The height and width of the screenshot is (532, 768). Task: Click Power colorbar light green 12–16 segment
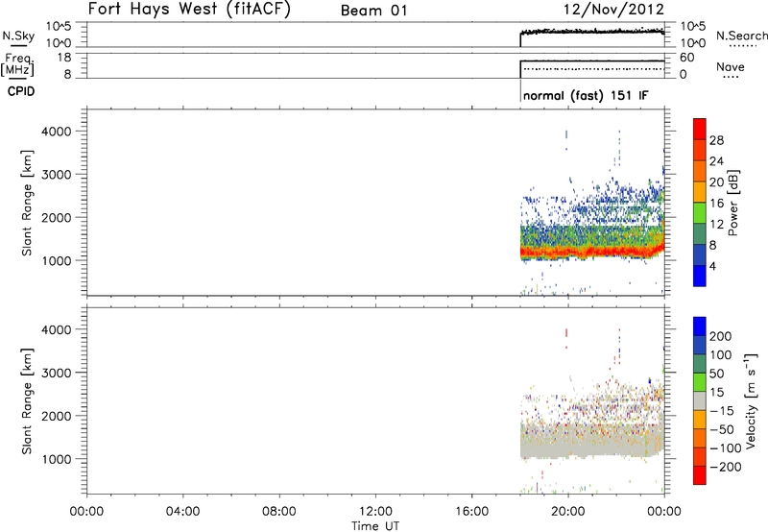(700, 213)
